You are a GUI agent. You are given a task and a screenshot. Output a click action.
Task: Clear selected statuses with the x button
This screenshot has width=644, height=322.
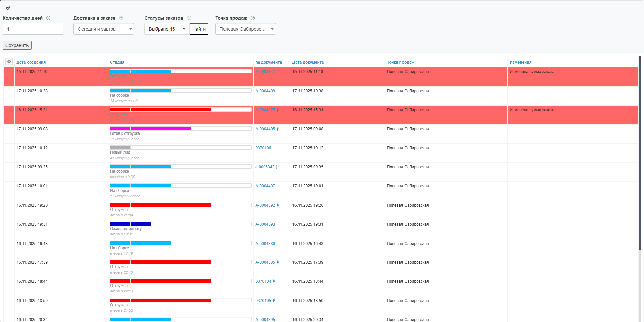coord(184,29)
